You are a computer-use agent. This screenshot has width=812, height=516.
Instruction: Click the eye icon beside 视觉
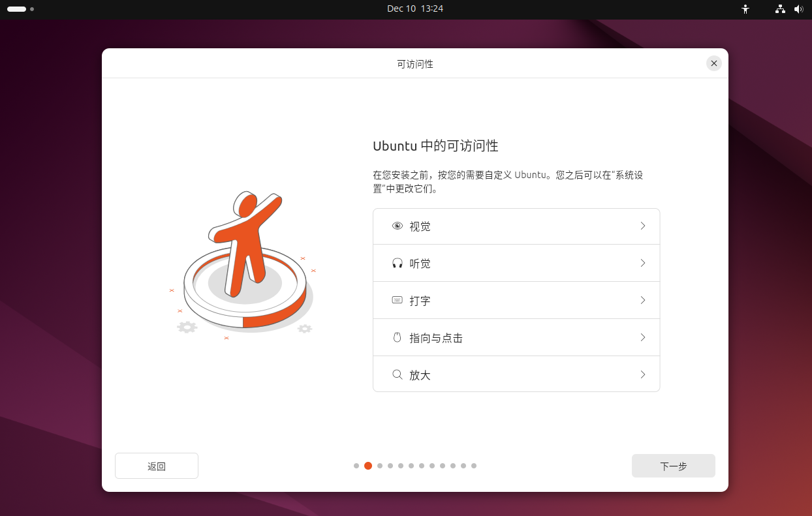tap(397, 226)
